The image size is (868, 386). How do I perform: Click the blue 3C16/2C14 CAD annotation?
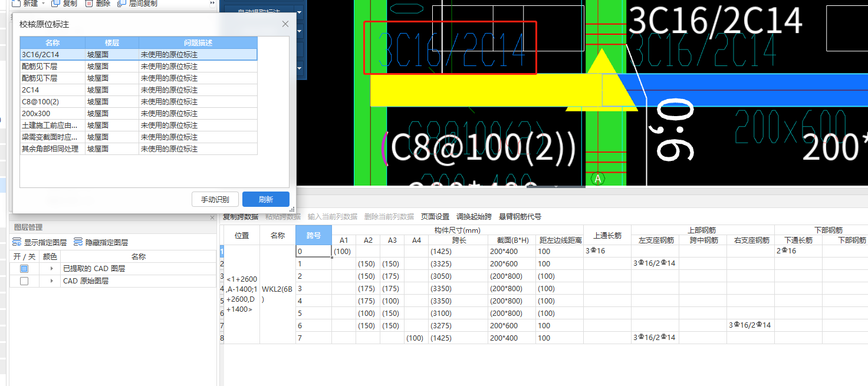(x=452, y=50)
